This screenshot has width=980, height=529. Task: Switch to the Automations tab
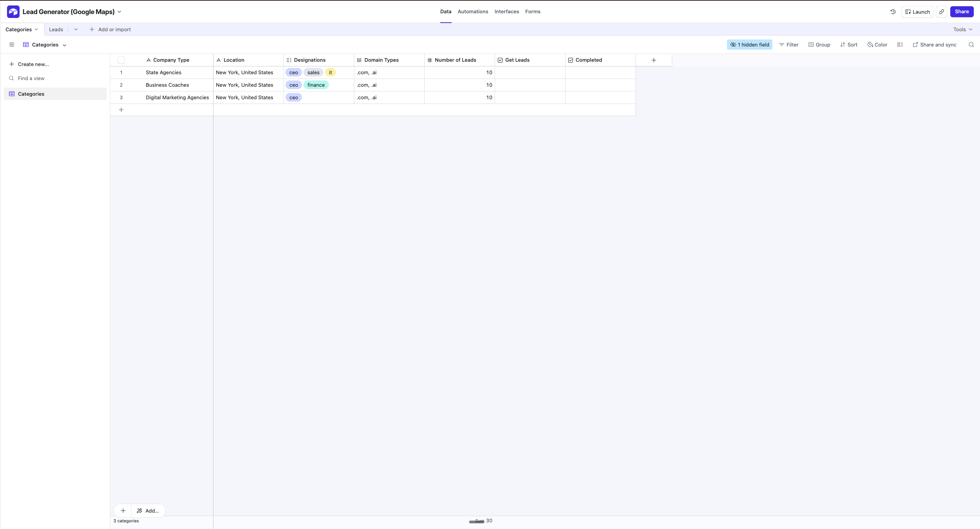pos(473,12)
